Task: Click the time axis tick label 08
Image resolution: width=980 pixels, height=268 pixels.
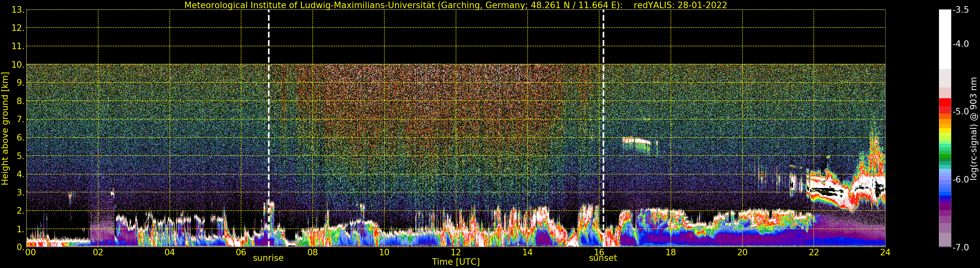Action: coord(313,252)
